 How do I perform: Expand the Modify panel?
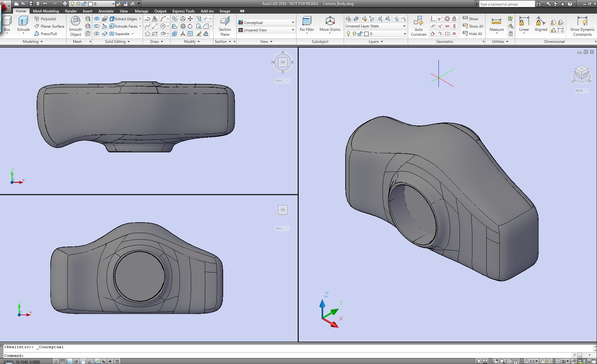192,42
